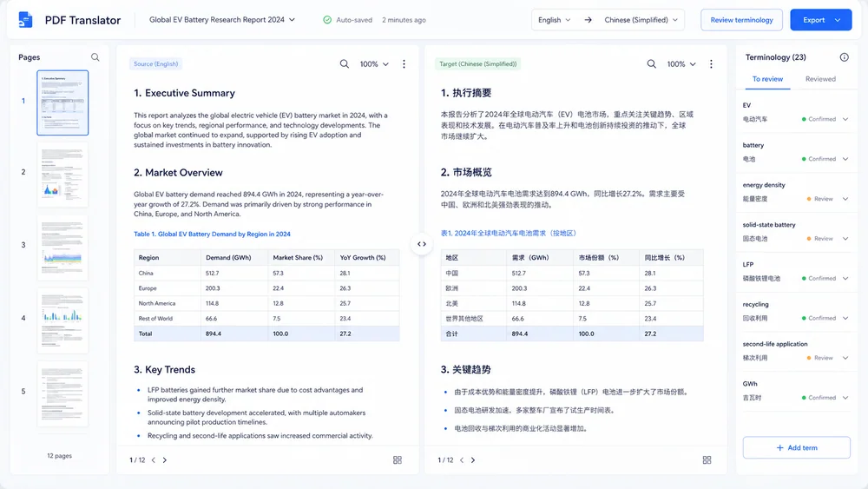Click the Export button
The image size is (868, 489).
coord(820,20)
